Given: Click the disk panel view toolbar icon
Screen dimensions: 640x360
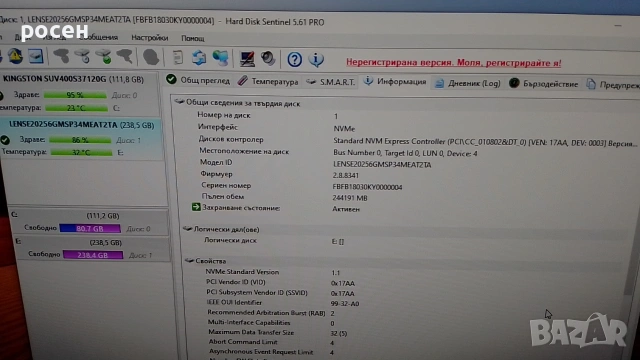Looking at the screenshot, I should [x=36, y=56].
